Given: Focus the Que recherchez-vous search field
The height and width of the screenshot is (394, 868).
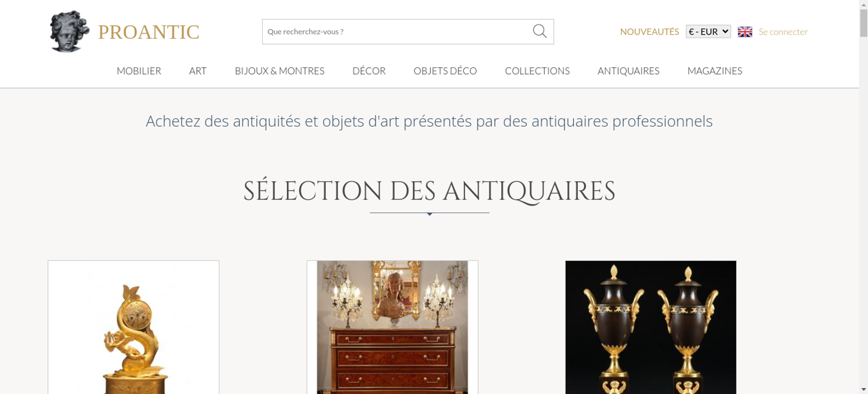Looking at the screenshot, I should (x=397, y=32).
